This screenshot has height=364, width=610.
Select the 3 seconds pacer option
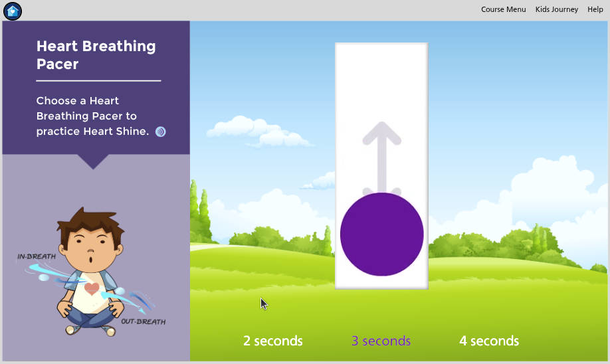(x=381, y=341)
